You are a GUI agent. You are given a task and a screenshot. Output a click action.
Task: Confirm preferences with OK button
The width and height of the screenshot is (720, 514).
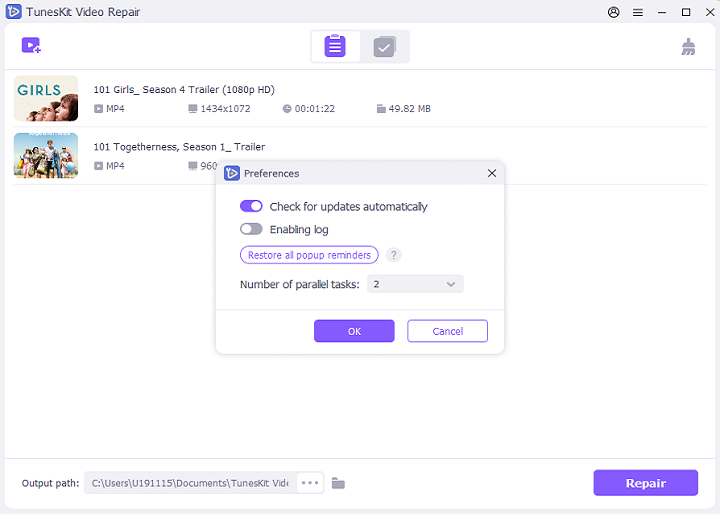[354, 331]
